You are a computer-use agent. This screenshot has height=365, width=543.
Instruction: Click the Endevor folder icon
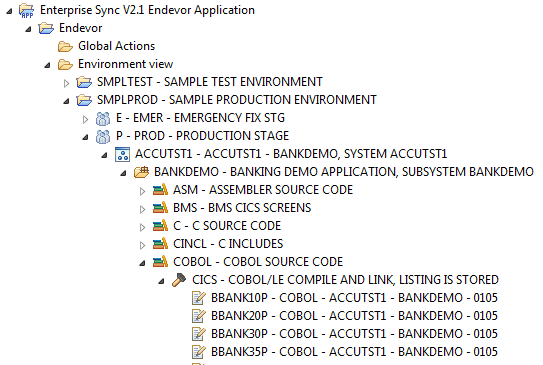[x=46, y=28]
